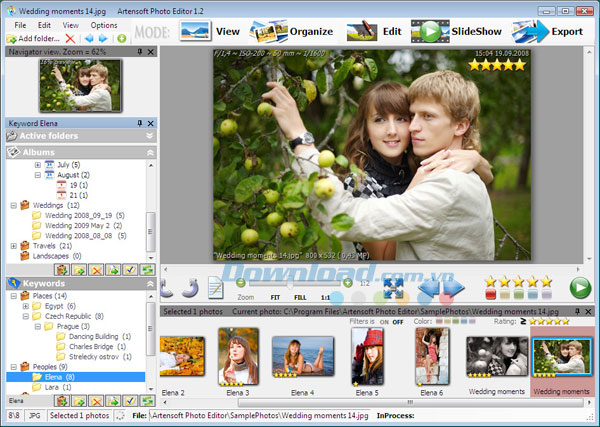Viewport: 600px width, 427px height.
Task: Open the Edit menu
Action: pos(44,25)
